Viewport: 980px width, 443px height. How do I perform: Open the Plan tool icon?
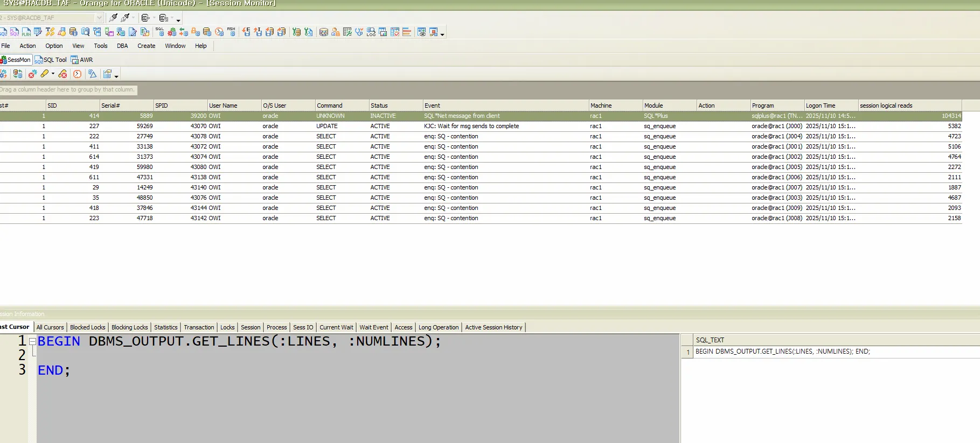click(x=26, y=32)
